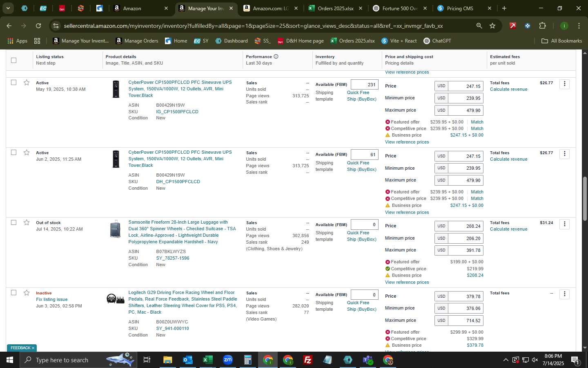The width and height of the screenshot is (588, 368).
Task: Click the Logitech G29 wheel thumbnail
Action: coord(116,299)
